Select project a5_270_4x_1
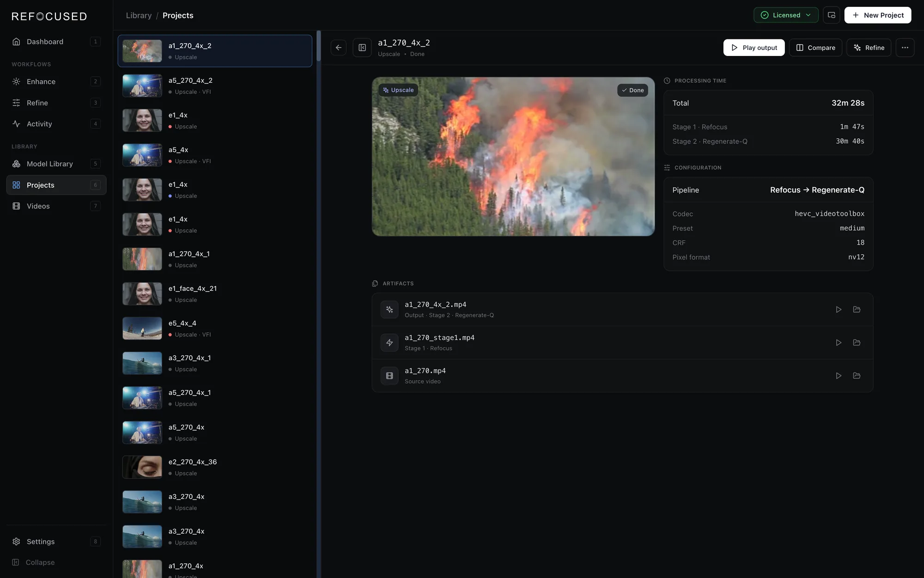The image size is (924, 578). point(215,398)
